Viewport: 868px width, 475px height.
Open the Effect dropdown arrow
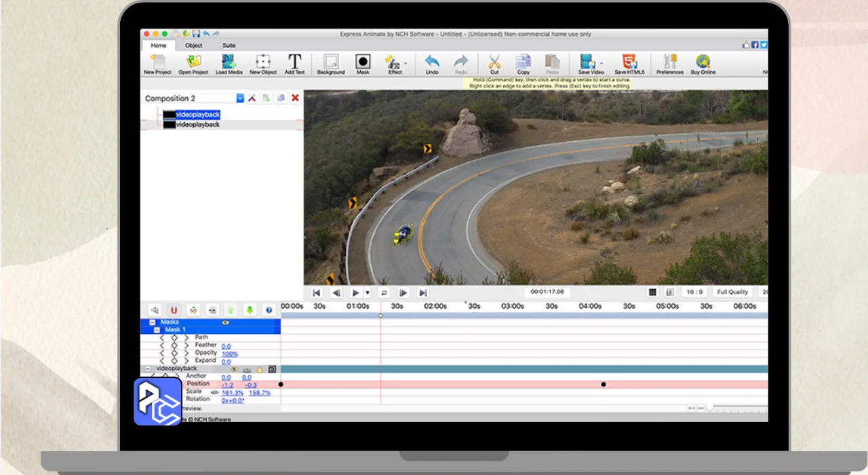(x=406, y=63)
